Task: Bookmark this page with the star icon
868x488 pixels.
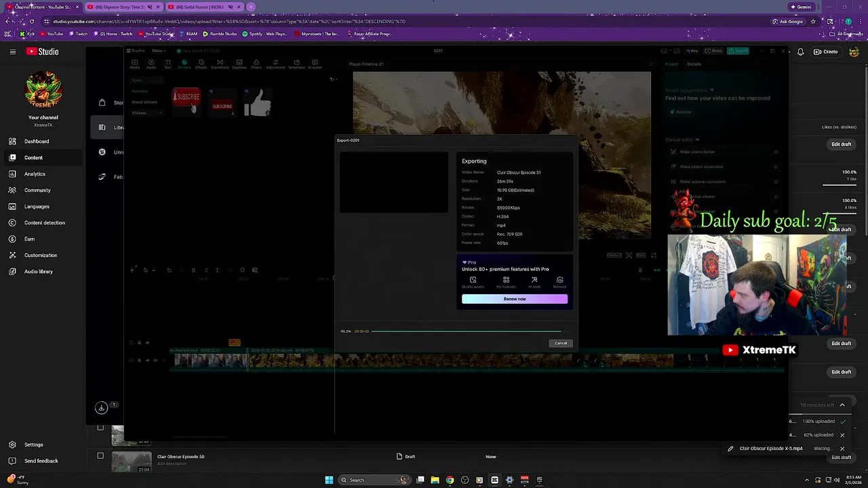Action: pyautogui.click(x=813, y=21)
